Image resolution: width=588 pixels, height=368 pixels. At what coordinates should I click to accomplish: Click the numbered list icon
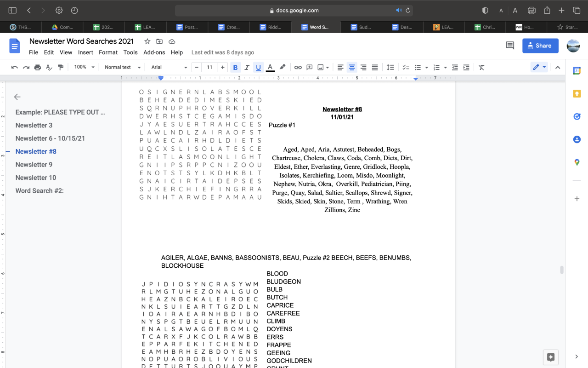pyautogui.click(x=436, y=67)
